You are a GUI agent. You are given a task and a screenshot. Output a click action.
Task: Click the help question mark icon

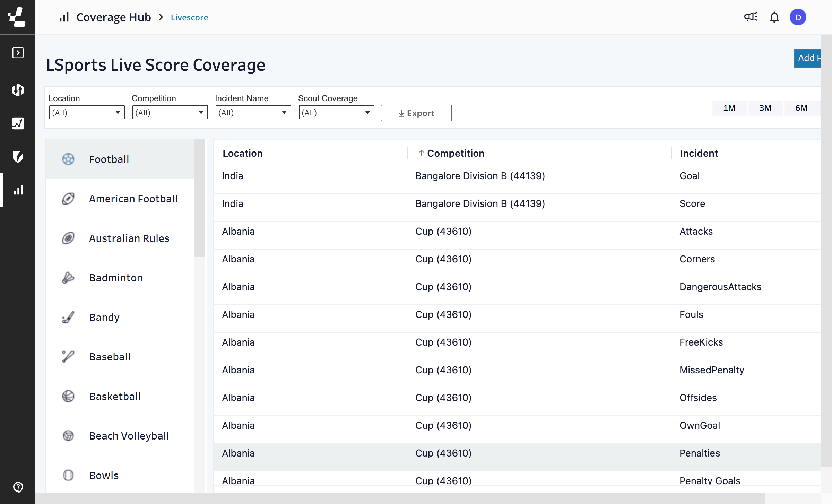(x=18, y=487)
